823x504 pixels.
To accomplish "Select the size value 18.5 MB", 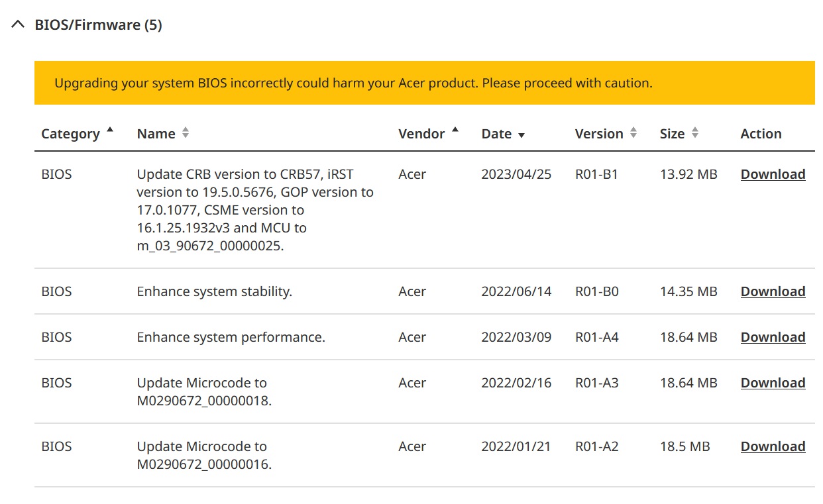I will (x=685, y=446).
